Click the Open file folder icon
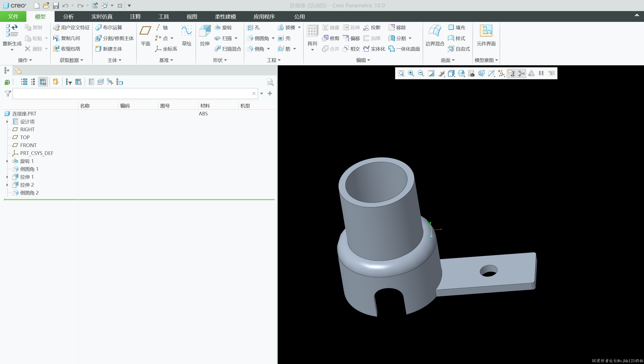The height and width of the screenshot is (364, 644). point(46,6)
